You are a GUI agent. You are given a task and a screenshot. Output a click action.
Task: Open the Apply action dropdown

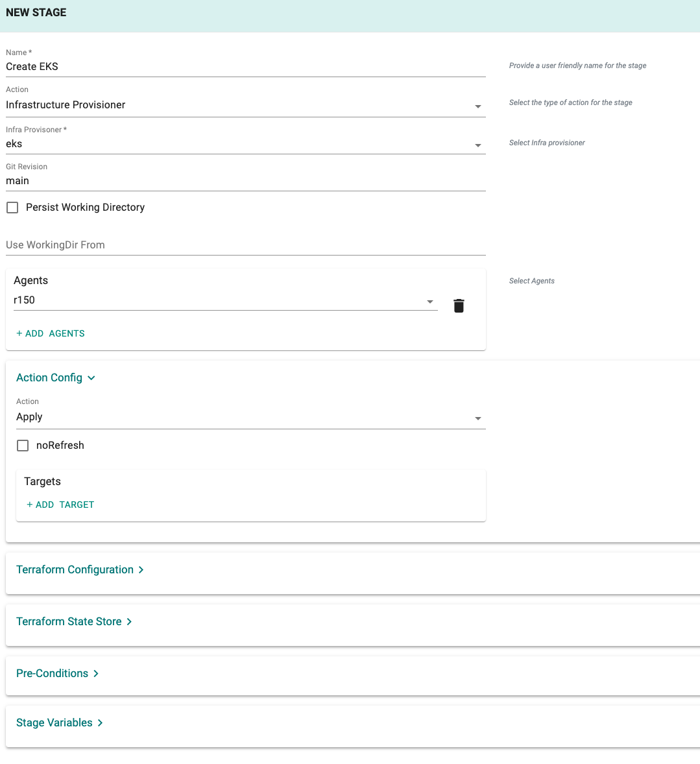tap(250, 417)
